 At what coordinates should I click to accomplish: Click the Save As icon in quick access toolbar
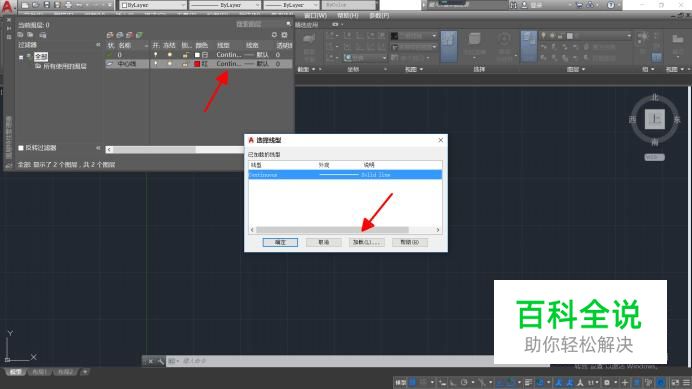(x=57, y=5)
